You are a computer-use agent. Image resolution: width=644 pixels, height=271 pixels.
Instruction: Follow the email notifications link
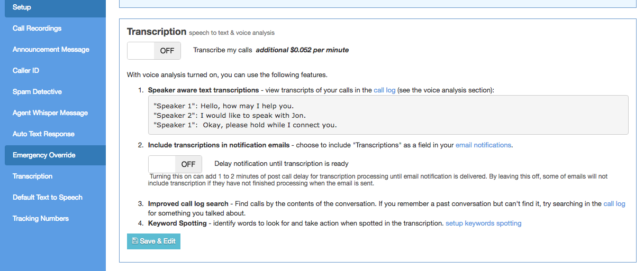coord(483,145)
